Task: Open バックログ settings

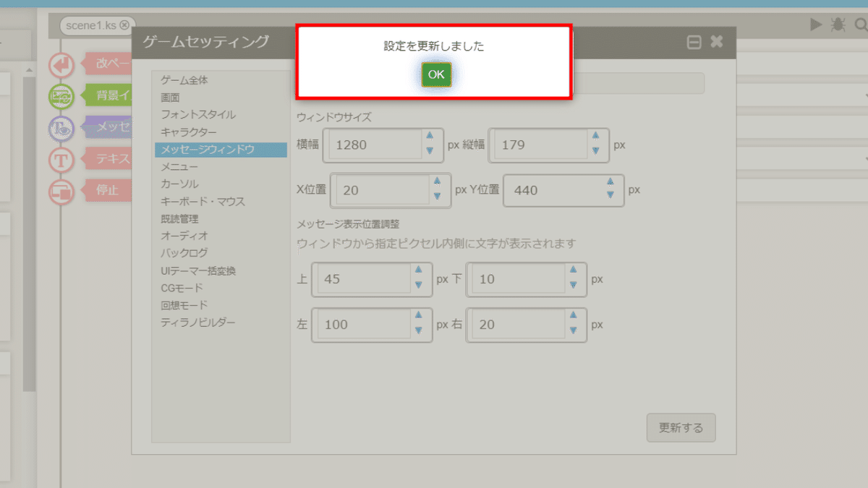Action: (x=184, y=254)
